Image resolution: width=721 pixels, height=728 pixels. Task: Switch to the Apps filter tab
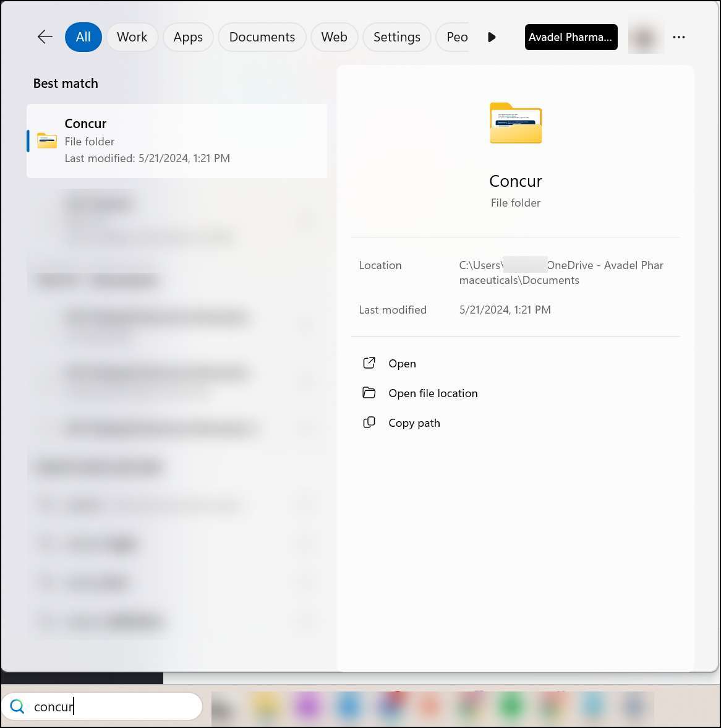click(188, 36)
